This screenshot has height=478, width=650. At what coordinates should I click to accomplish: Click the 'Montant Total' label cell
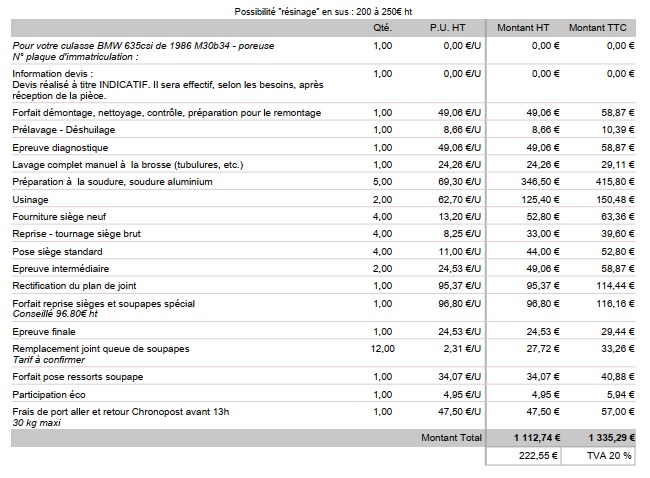tap(452, 438)
